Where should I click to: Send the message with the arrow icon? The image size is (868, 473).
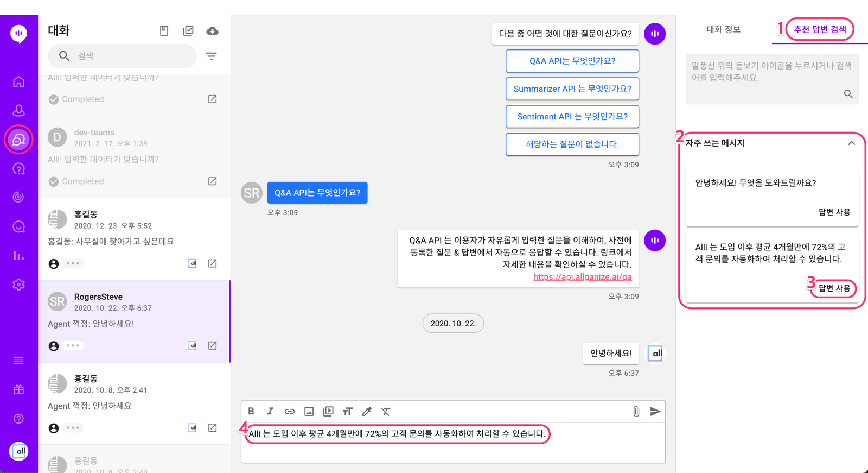655,411
